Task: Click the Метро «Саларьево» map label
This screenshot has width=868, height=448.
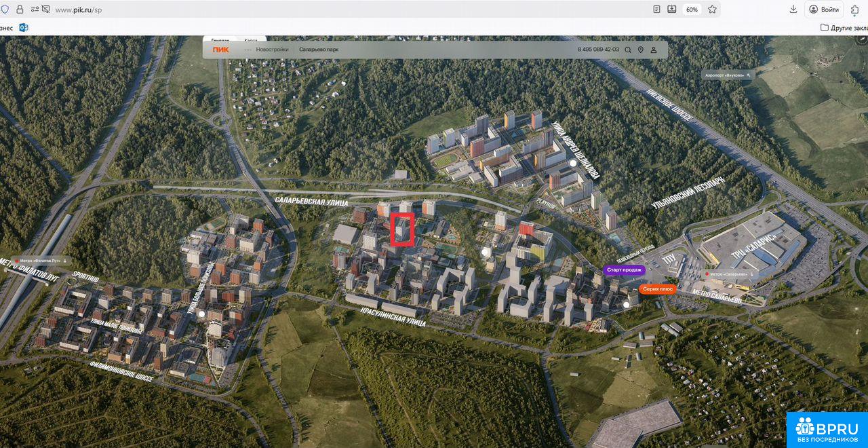Action: pos(729,274)
